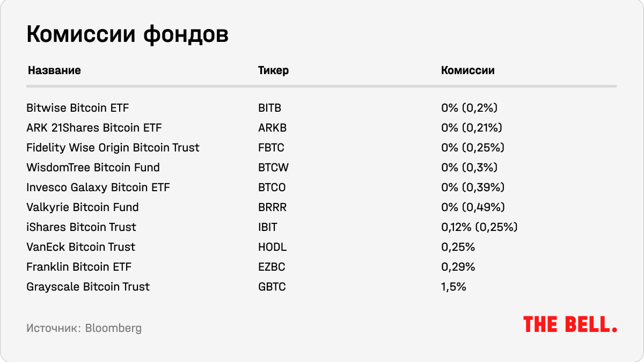The width and height of the screenshot is (644, 362).
Task: Click the Источник: Bloomberg source text
Action: [x=84, y=328]
